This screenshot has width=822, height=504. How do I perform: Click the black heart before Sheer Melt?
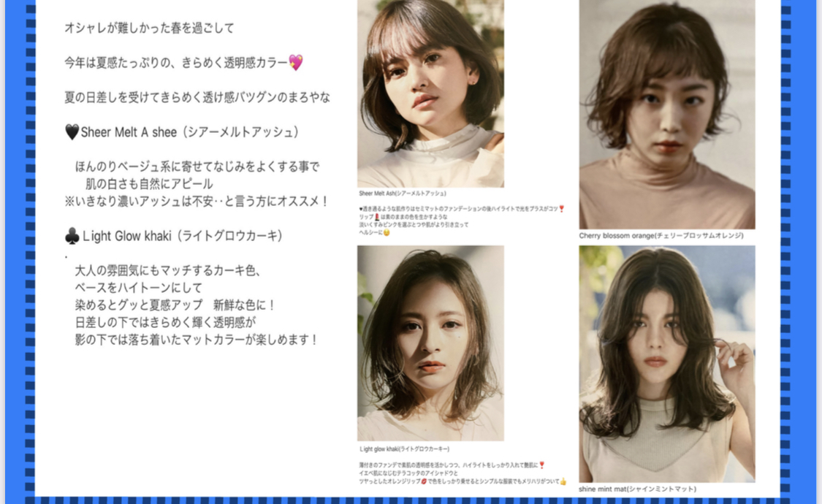[x=72, y=132]
